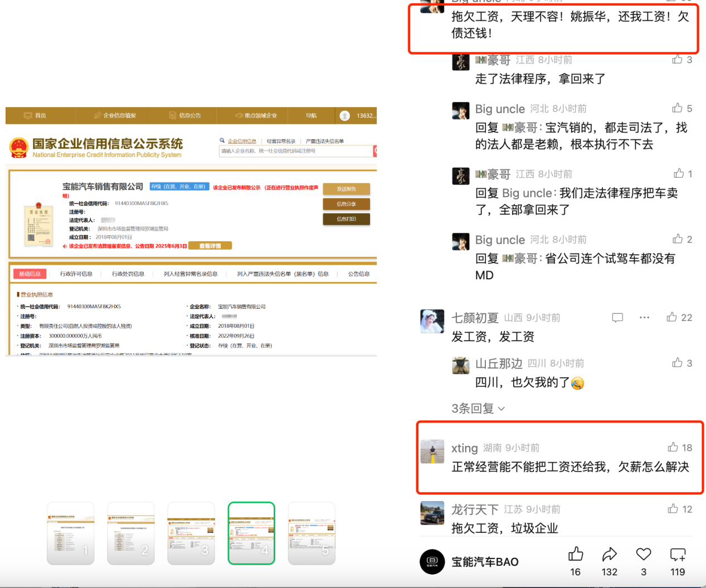The width and height of the screenshot is (706, 588).
Task: Like the post (thumbs-up with 16)
Action: click(576, 554)
